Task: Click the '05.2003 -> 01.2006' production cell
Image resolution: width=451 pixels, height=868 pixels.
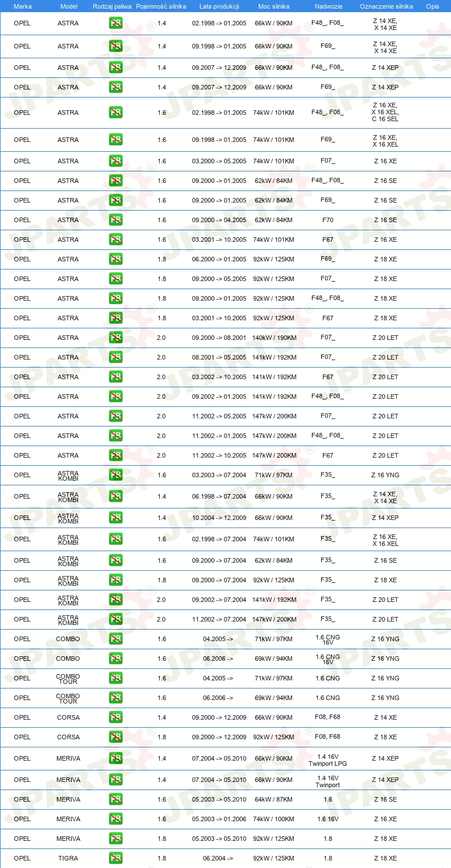Action: (x=219, y=819)
